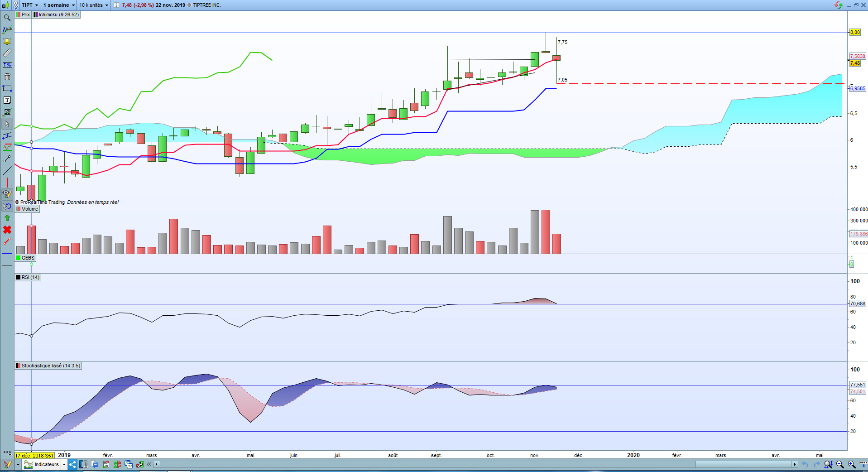This screenshot has width=868, height=472.
Task: Click the red X delete icon
Action: coord(7,230)
